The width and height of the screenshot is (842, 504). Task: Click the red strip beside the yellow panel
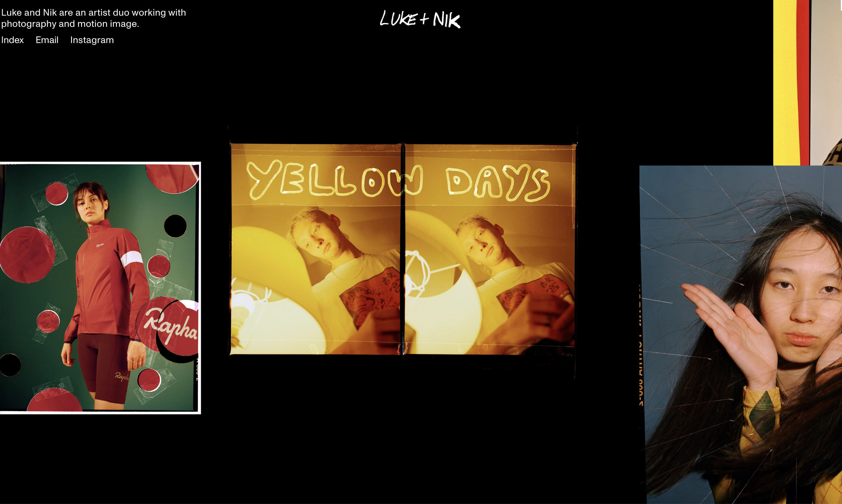[803, 83]
